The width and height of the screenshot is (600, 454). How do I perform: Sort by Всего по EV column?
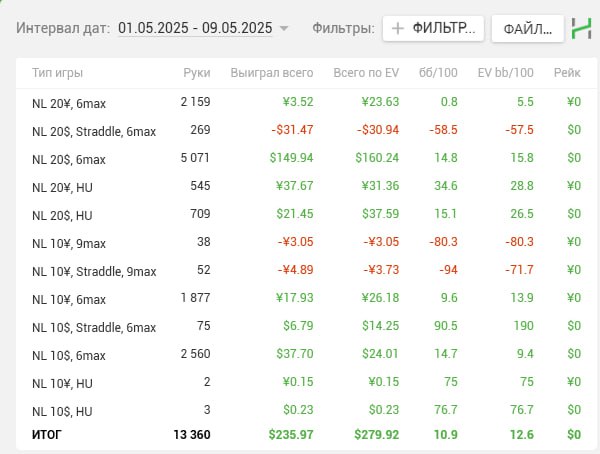pos(366,73)
